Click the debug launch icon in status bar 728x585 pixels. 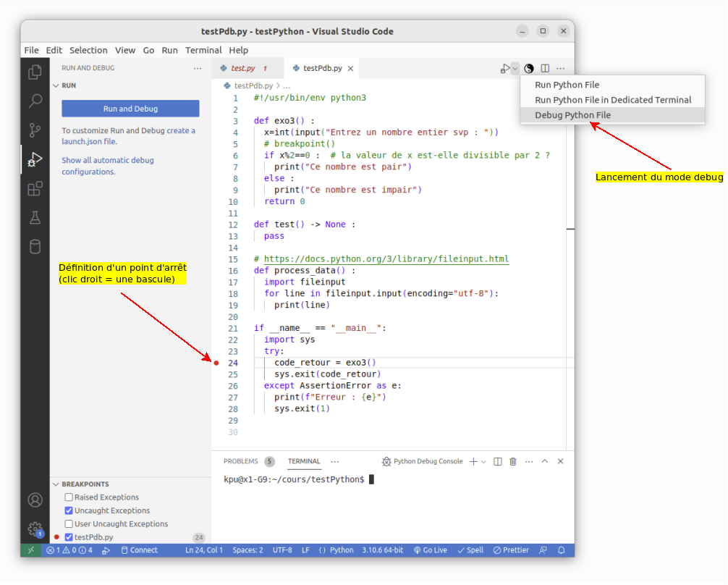tap(106, 551)
